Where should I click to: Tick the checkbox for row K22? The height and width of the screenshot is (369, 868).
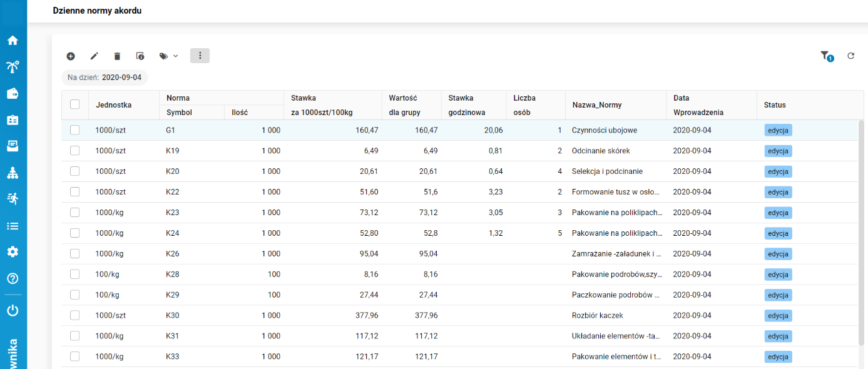[75, 192]
